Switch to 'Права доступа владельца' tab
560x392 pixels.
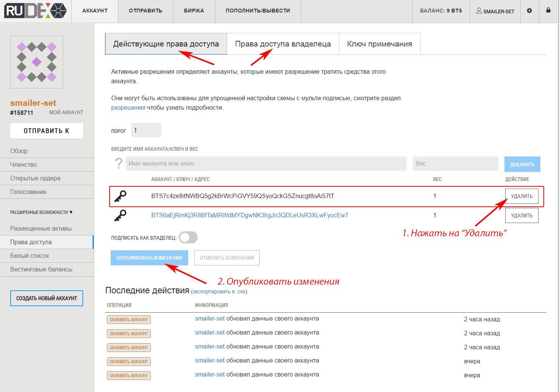(283, 44)
